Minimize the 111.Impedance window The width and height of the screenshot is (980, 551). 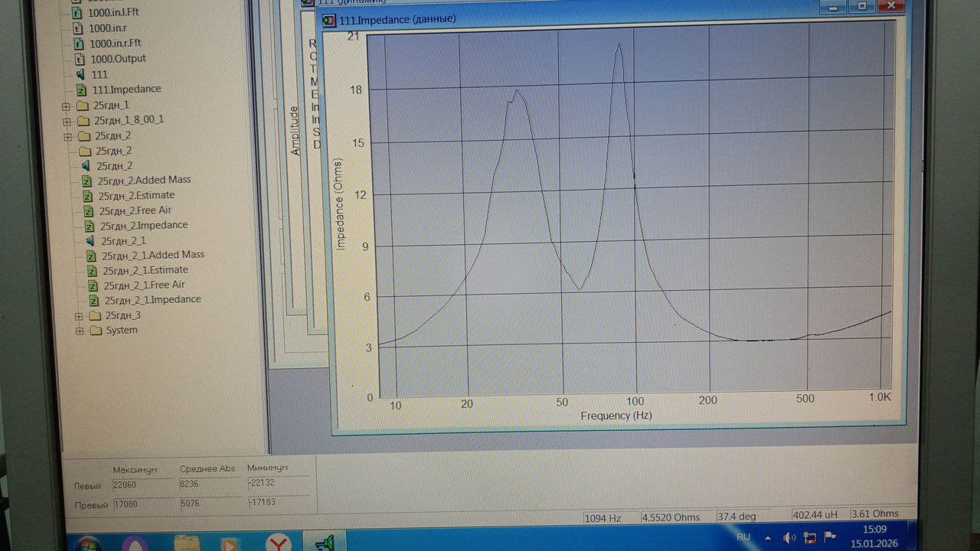[x=832, y=7]
